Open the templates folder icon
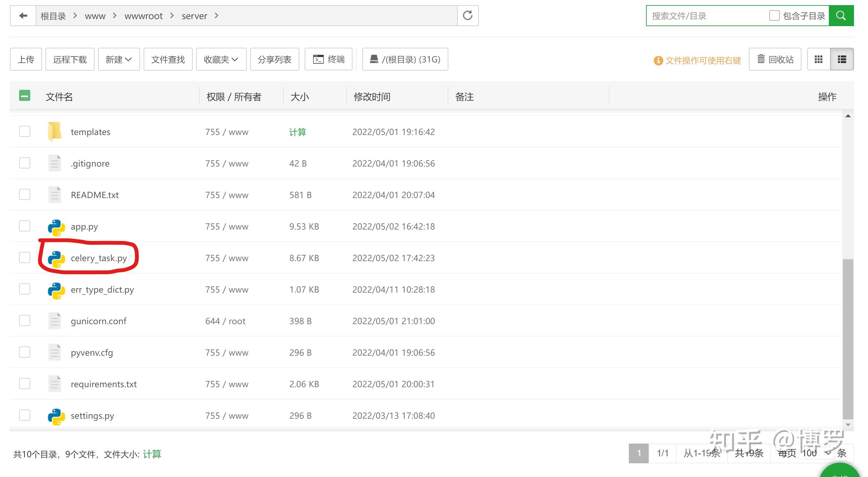This screenshot has width=868, height=477. [54, 132]
